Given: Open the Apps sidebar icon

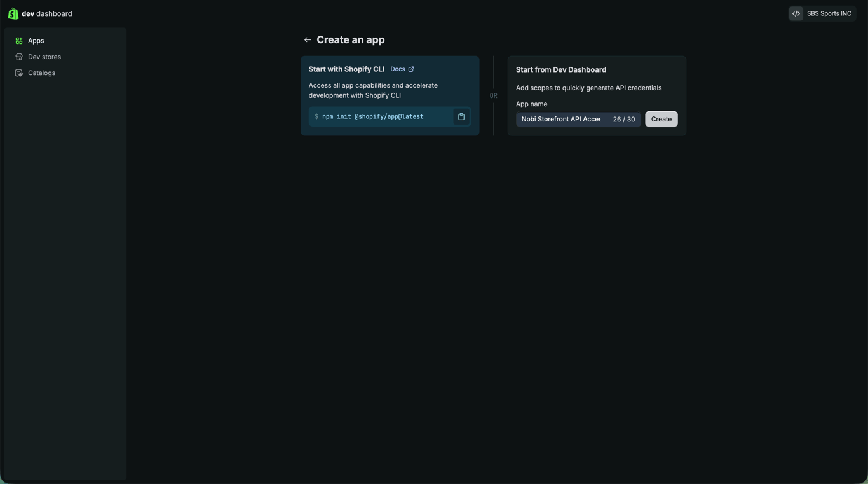Looking at the screenshot, I should coord(19,41).
